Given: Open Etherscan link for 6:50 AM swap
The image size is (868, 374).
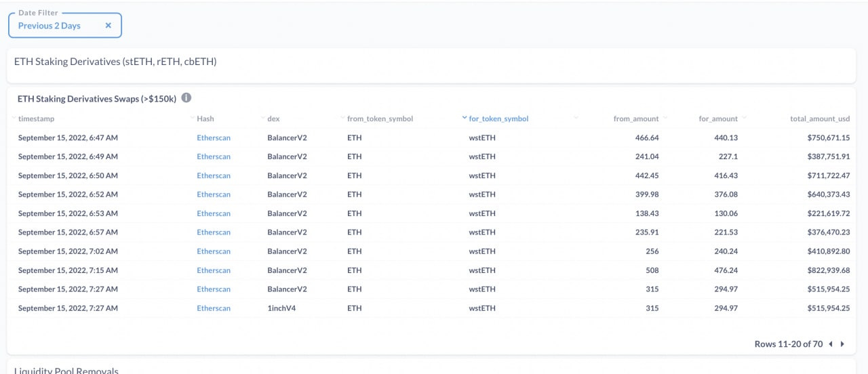Looking at the screenshot, I should [214, 175].
